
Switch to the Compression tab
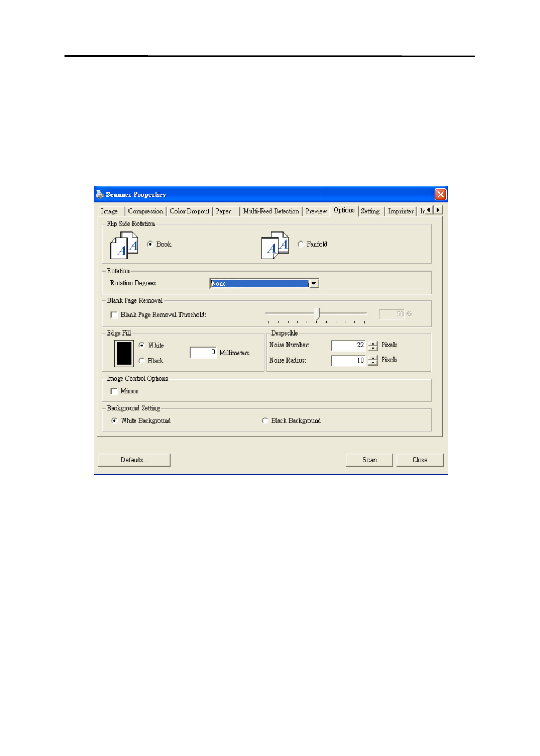145,211
